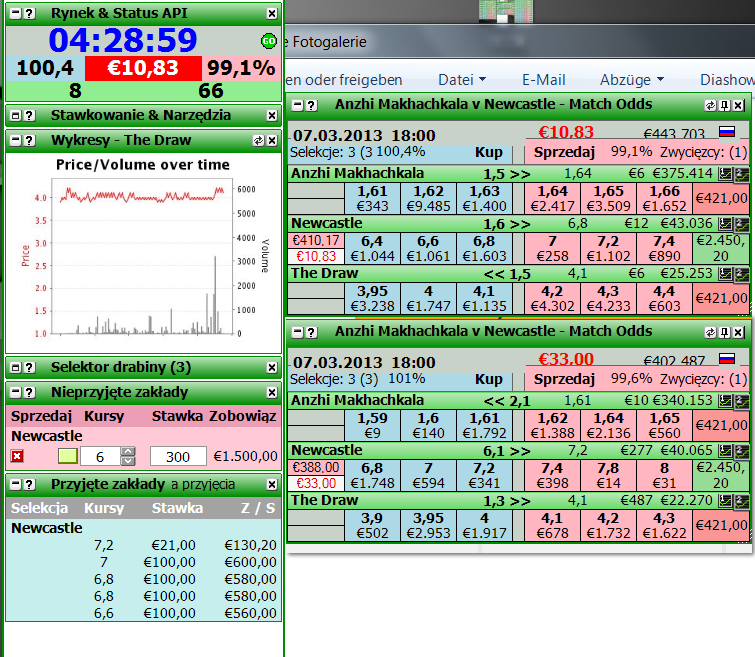Open help for Selektor drabiny panel

[x=30, y=368]
